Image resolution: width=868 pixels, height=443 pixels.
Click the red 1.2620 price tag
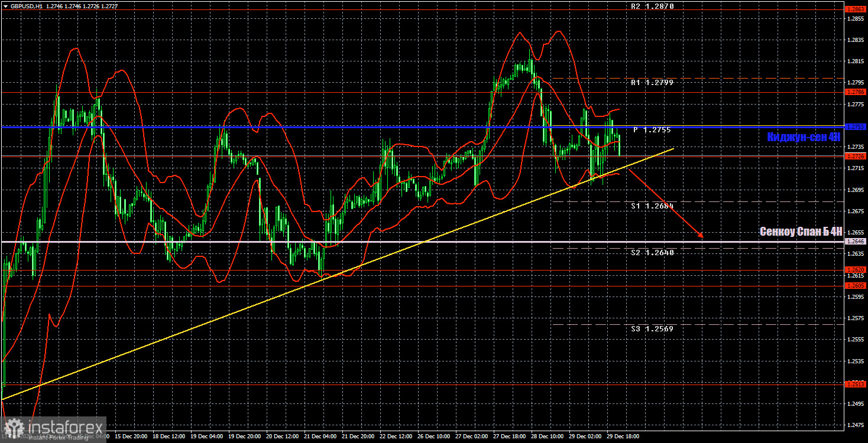click(856, 269)
